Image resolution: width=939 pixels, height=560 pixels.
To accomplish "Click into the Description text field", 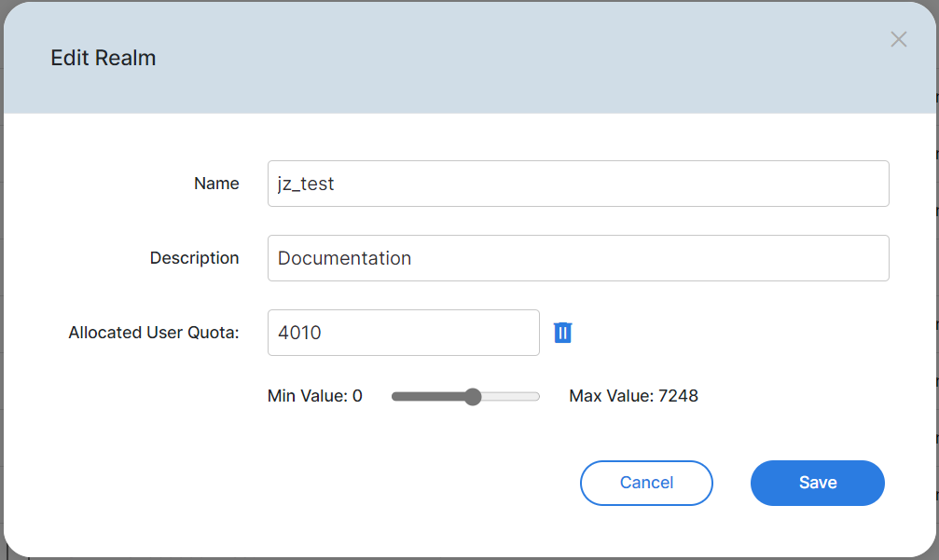I will point(577,258).
